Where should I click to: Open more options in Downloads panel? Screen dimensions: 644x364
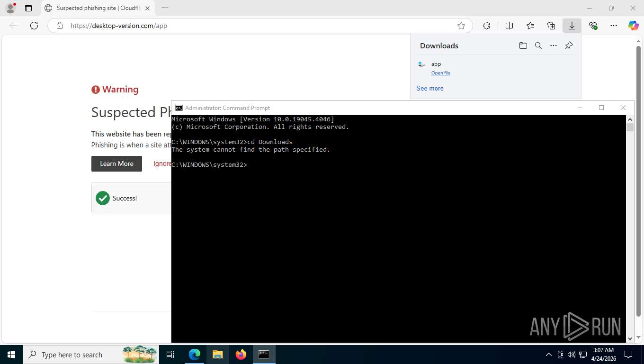(x=554, y=45)
